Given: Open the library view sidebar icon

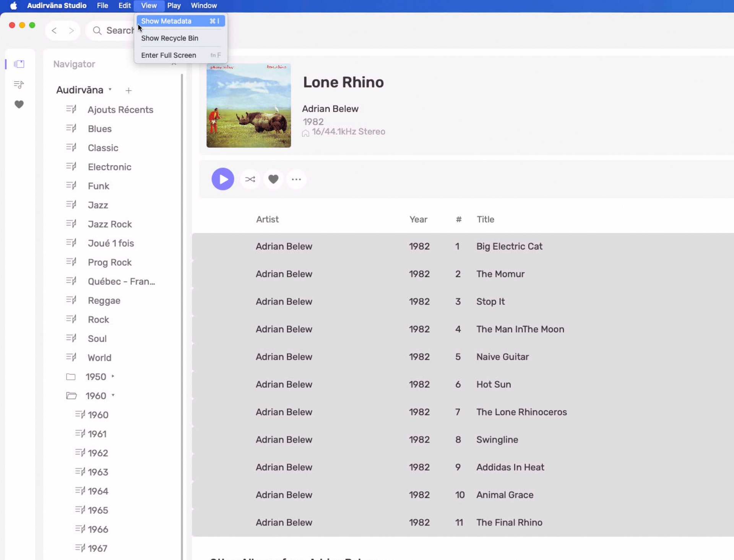Looking at the screenshot, I should click(x=19, y=64).
